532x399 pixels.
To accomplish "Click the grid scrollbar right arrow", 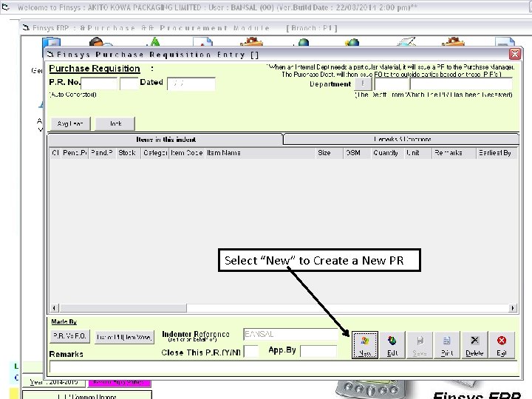I will tap(513, 307).
